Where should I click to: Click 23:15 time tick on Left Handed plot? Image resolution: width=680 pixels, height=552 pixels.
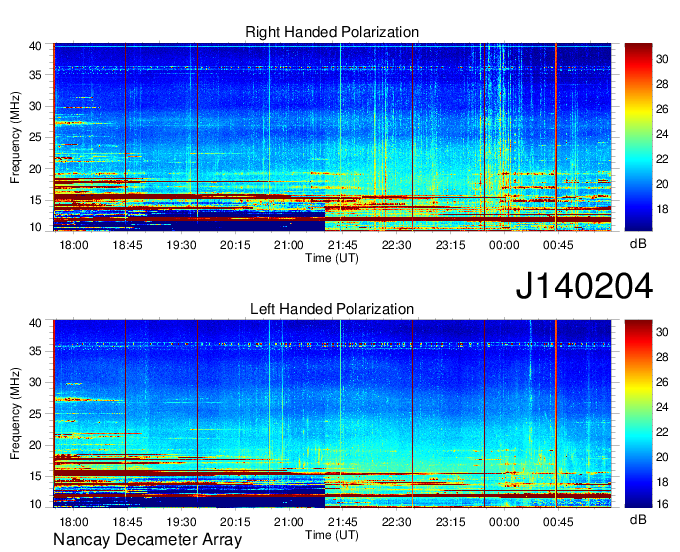point(450,522)
